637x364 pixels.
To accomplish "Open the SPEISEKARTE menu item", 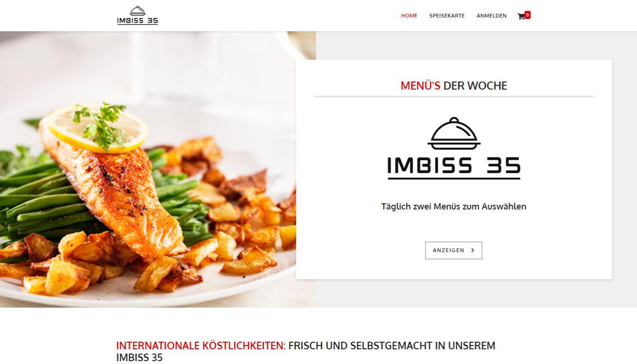I will [447, 16].
